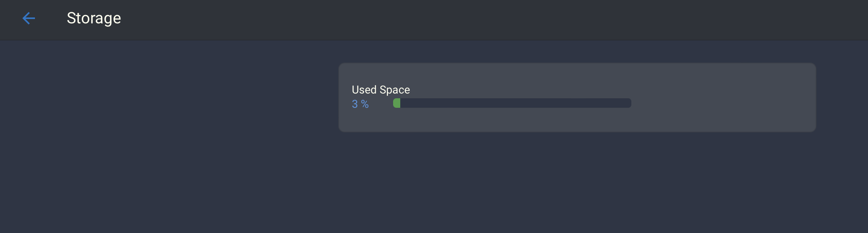Screen dimensions: 868x233
Task: Click the green portion of progress bar
Action: [397, 103]
